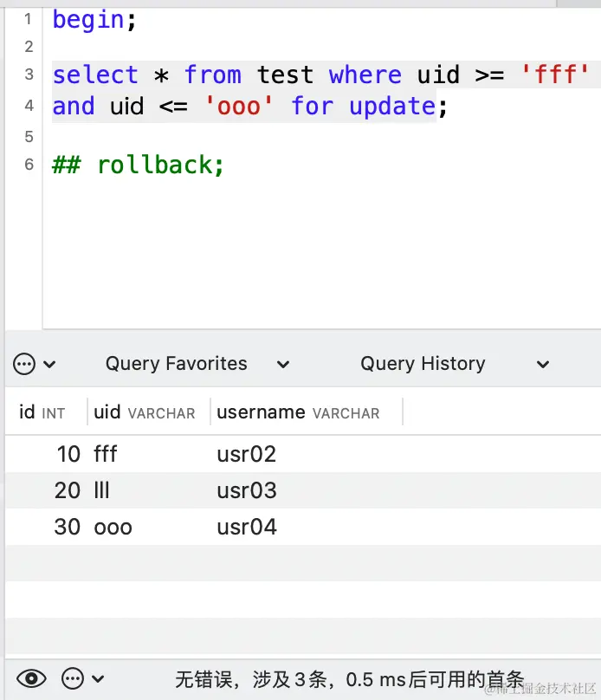Click line number 3 in the gutter
Image resolution: width=601 pixels, height=700 pixels.
pos(29,75)
